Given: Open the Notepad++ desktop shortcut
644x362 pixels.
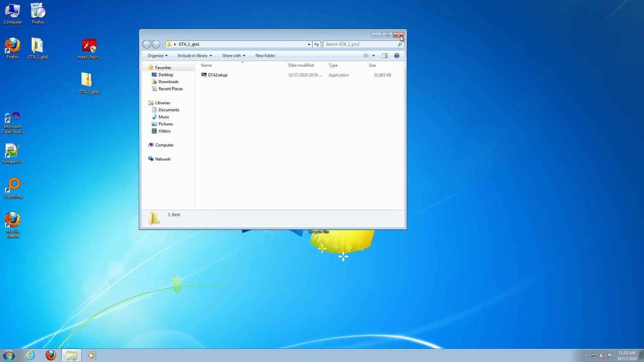Looking at the screenshot, I should tap(12, 153).
